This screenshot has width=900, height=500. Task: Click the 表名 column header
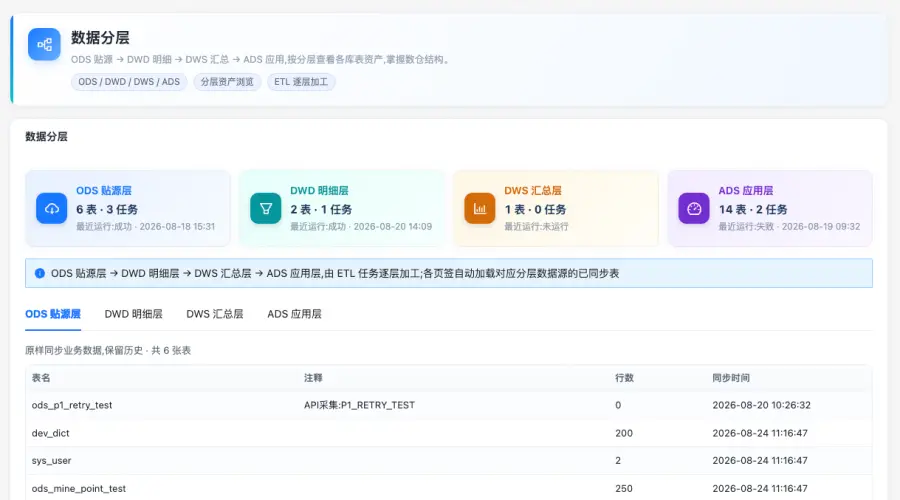pos(41,378)
